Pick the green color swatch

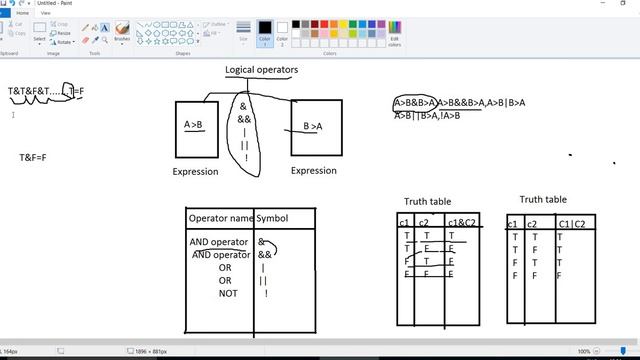353,24
